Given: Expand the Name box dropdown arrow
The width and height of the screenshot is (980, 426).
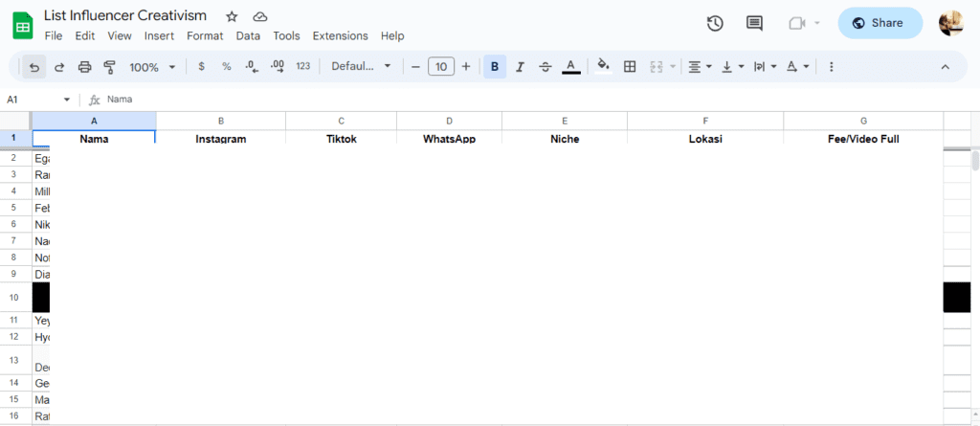Looking at the screenshot, I should coord(67,100).
